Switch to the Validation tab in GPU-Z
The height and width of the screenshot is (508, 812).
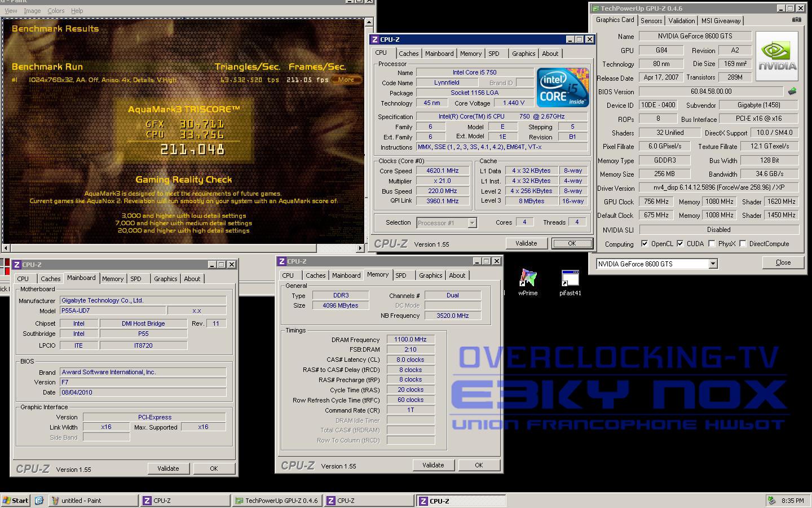[681, 21]
